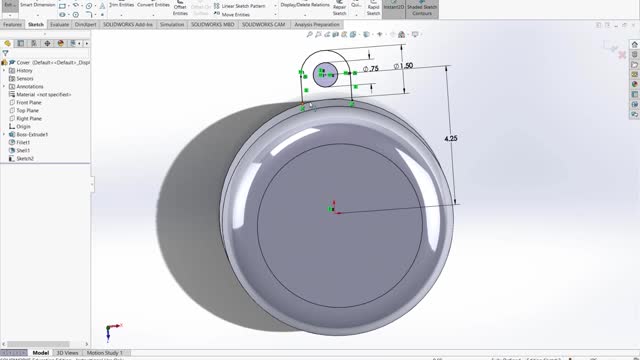This screenshot has width=640, height=360.
Task: Select the Slot sketch tool
Action: [62, 15]
